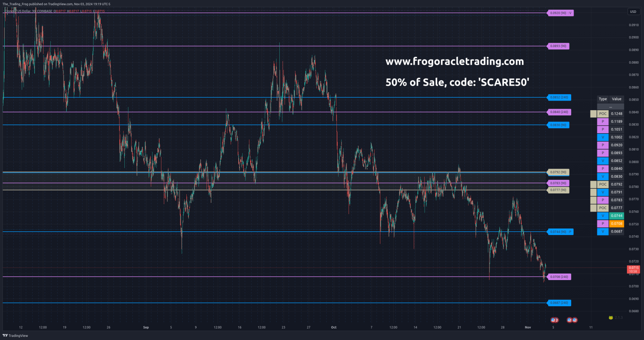Click the 0.0830 value cell in table
This screenshot has height=340, width=644.
click(617, 177)
